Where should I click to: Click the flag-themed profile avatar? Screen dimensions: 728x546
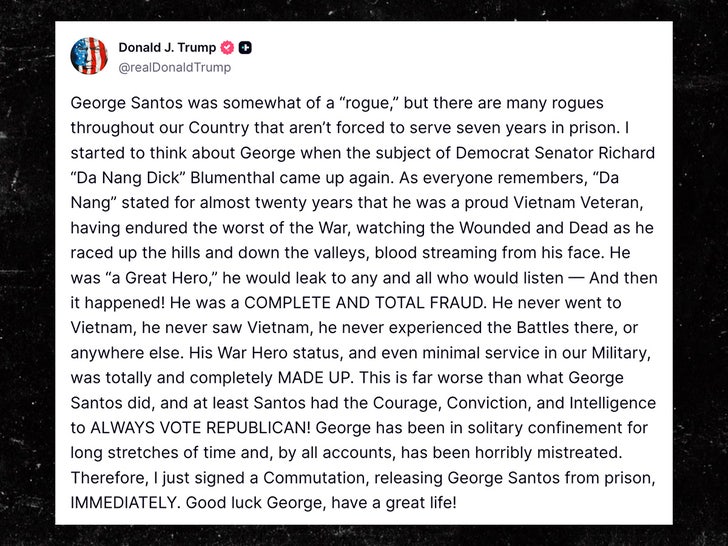point(89,56)
